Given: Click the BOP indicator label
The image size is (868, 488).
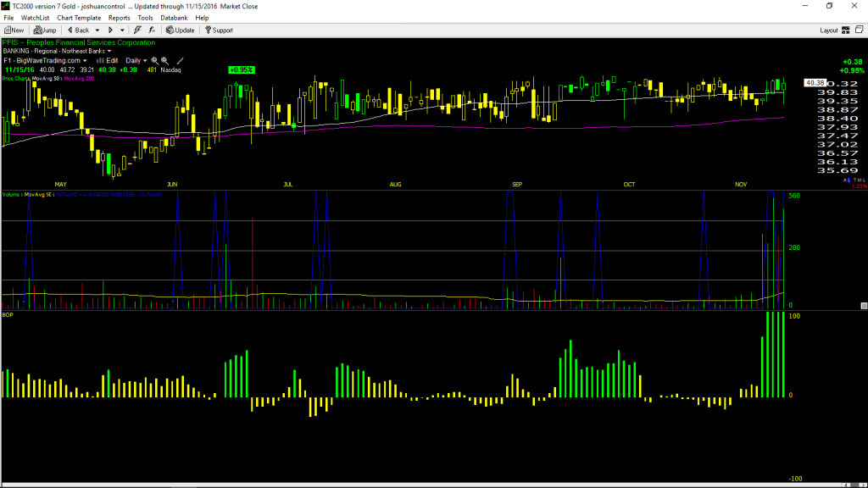Looking at the screenshot, I should pyautogui.click(x=8, y=315).
